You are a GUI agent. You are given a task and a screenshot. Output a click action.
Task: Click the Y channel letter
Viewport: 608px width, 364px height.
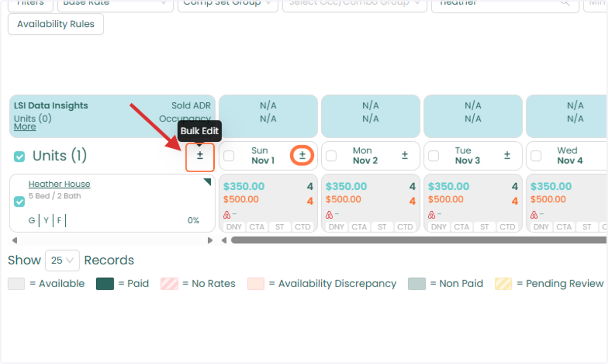[x=46, y=221]
